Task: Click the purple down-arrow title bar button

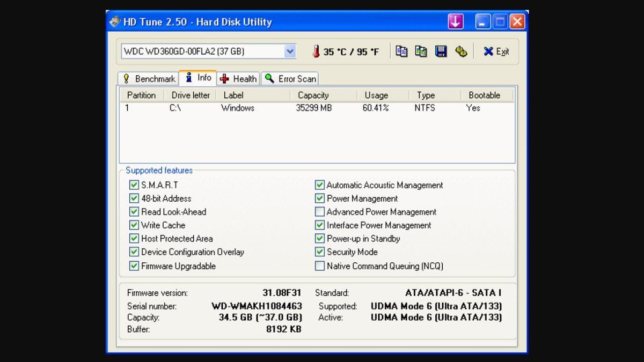Action: pos(456,22)
